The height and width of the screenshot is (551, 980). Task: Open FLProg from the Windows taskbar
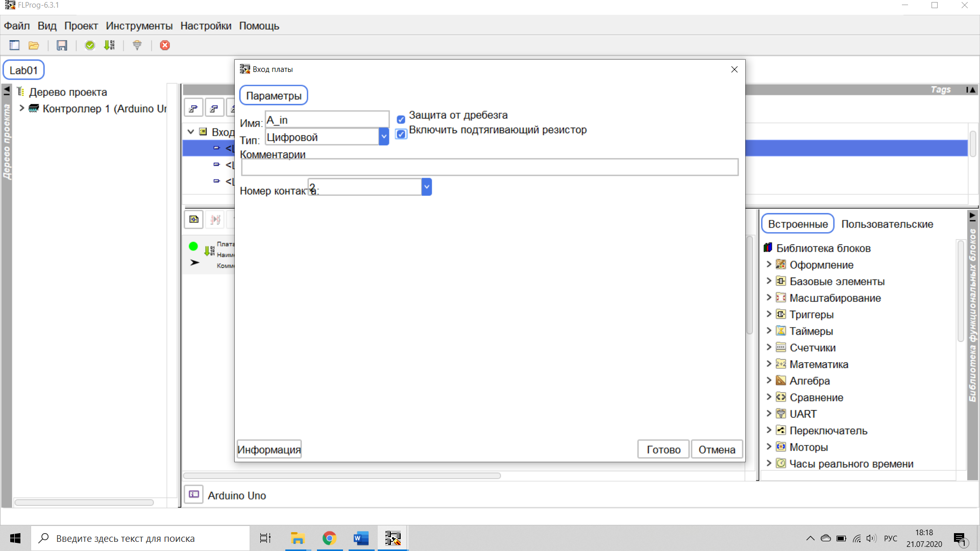[393, 538]
